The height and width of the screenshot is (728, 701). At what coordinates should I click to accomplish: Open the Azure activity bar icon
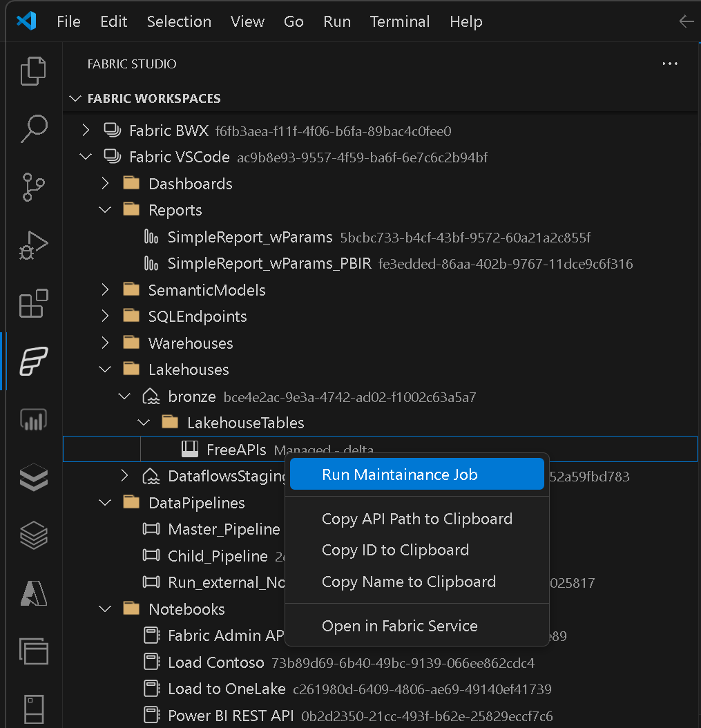click(33, 593)
